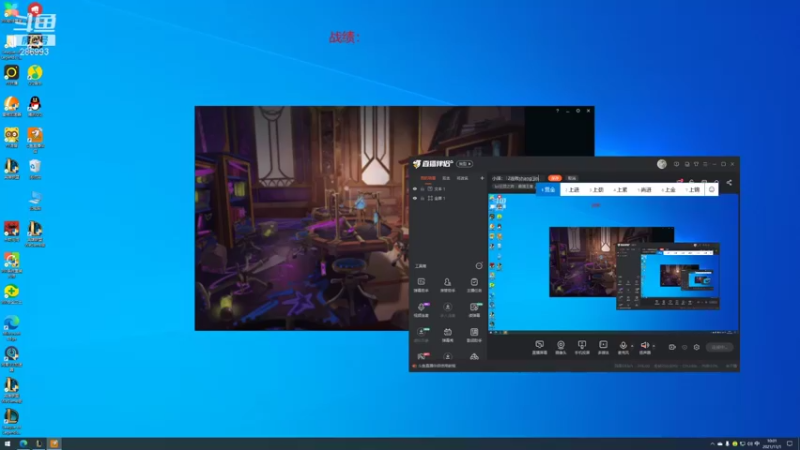Open Windows Start menu

[7, 444]
